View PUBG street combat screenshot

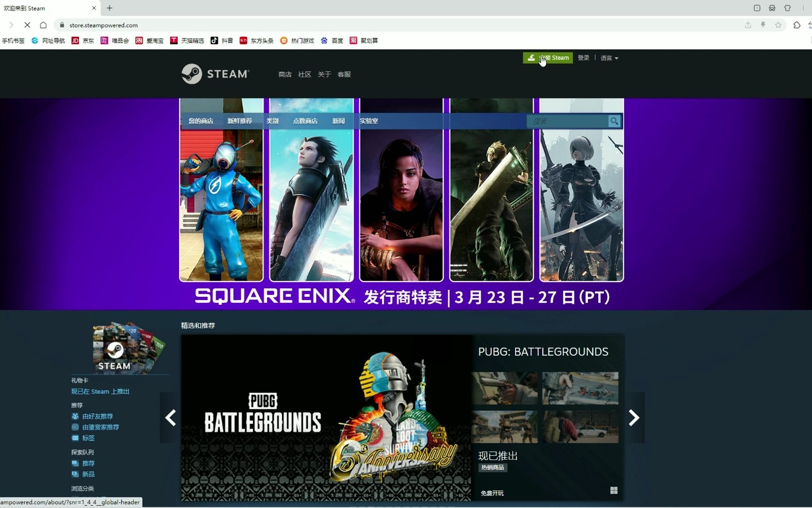pyautogui.click(x=504, y=427)
